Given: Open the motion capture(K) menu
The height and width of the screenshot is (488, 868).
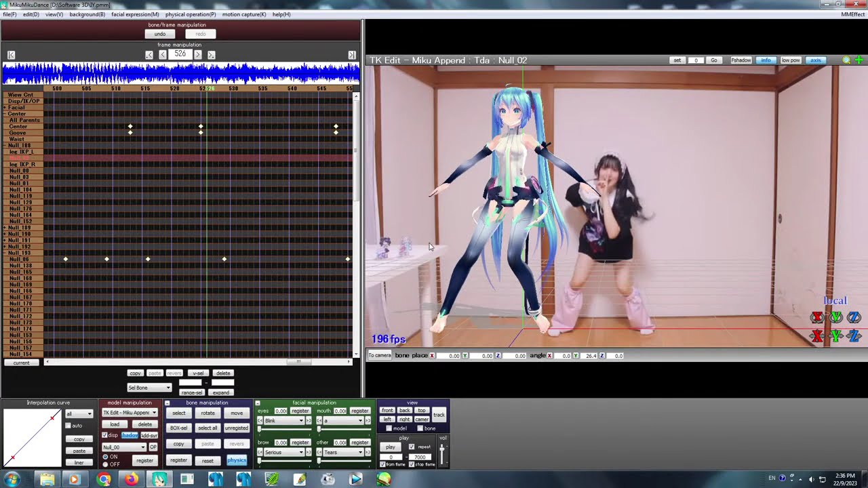Looking at the screenshot, I should tap(244, 14).
